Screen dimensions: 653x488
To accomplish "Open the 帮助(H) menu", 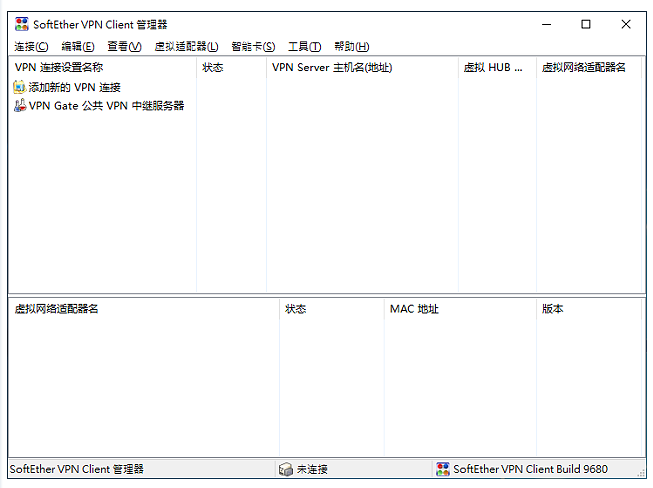I will pyautogui.click(x=351, y=46).
